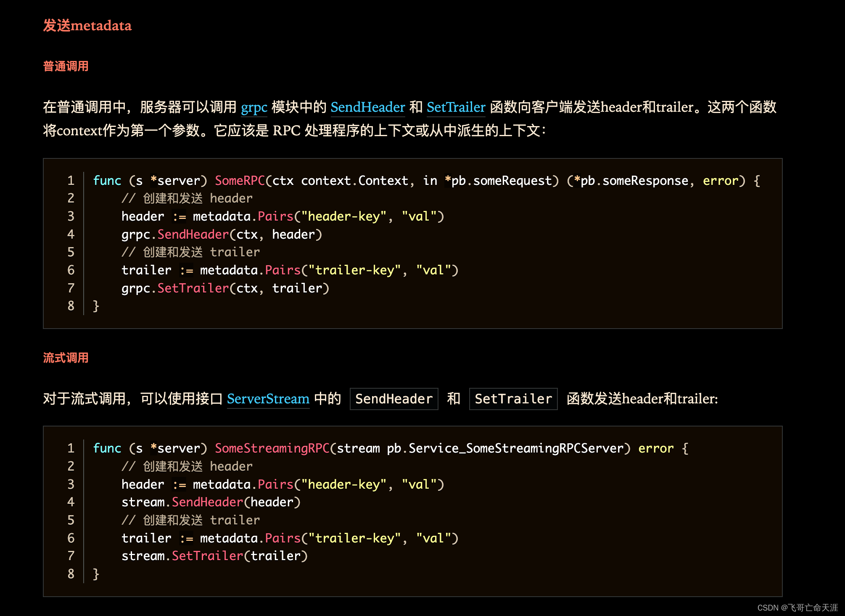Click "trailer-key" string in second code block
The image size is (845, 616).
pyautogui.click(x=355, y=538)
